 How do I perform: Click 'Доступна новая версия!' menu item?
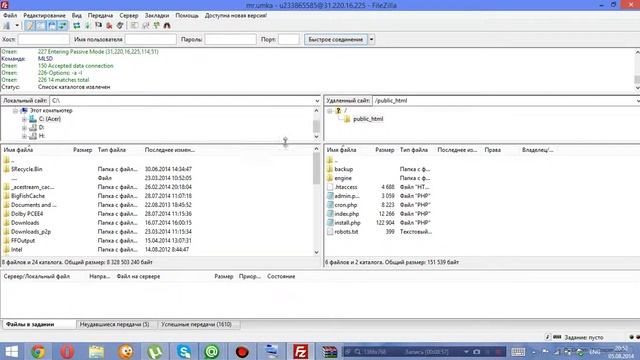tap(236, 16)
